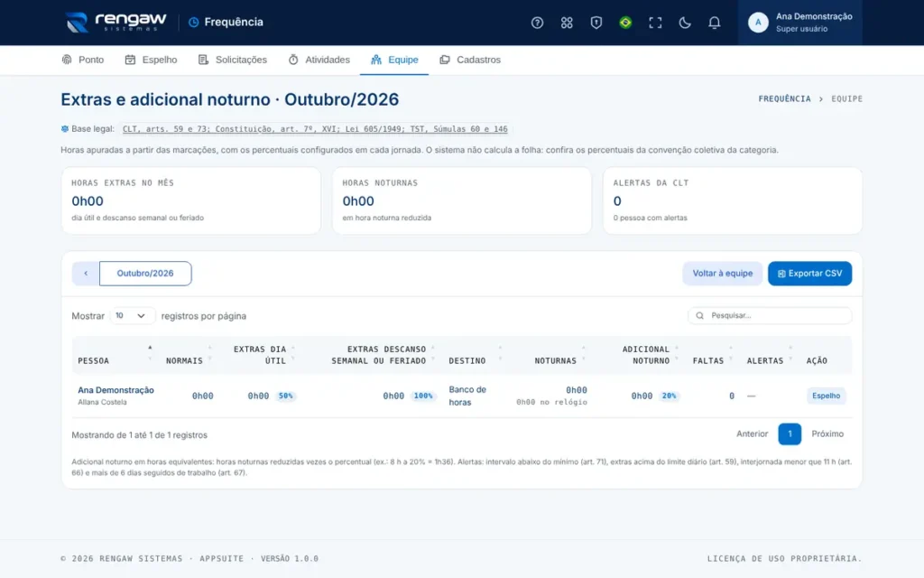This screenshot has height=578, width=924.
Task: Select page 1 in pagination
Action: click(x=790, y=434)
